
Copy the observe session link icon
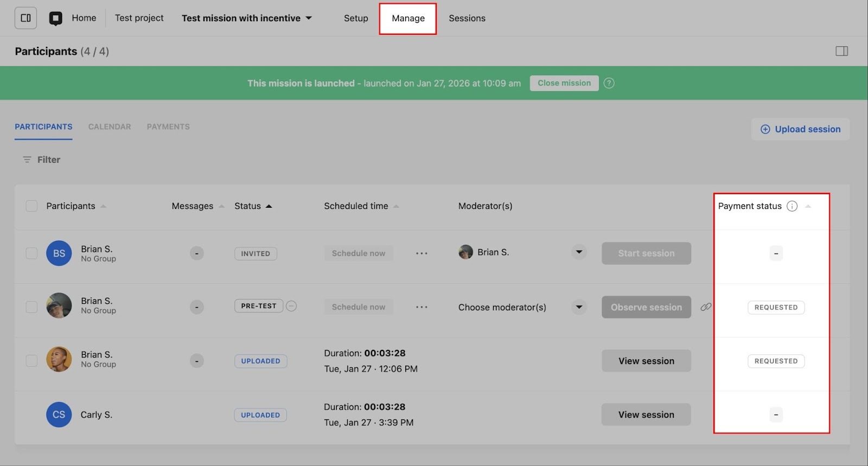tap(706, 307)
